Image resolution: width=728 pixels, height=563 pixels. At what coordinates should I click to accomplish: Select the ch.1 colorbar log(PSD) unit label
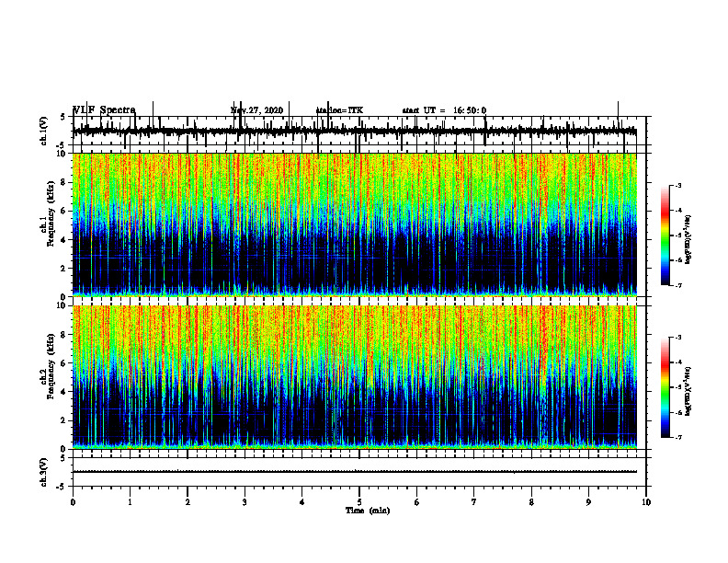click(688, 240)
